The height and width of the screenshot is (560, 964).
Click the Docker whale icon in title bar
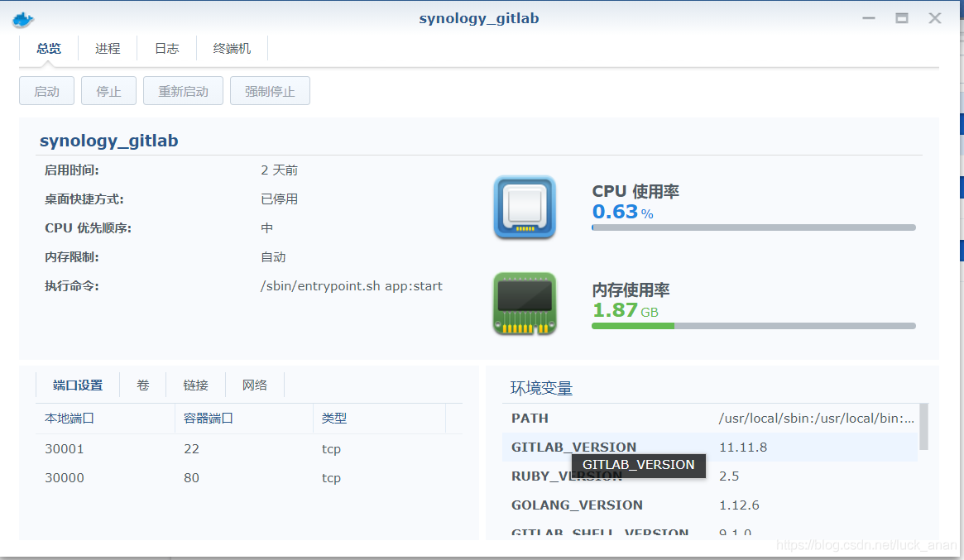click(22, 20)
